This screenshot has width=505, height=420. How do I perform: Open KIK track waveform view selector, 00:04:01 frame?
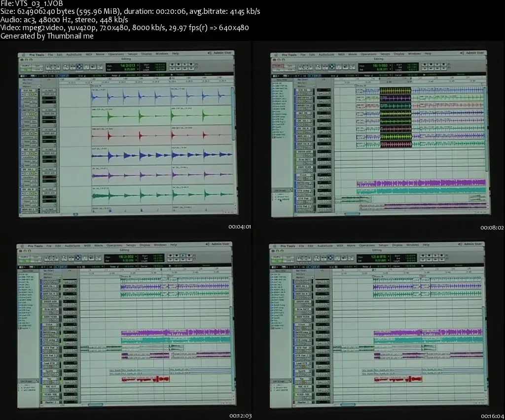(x=28, y=98)
